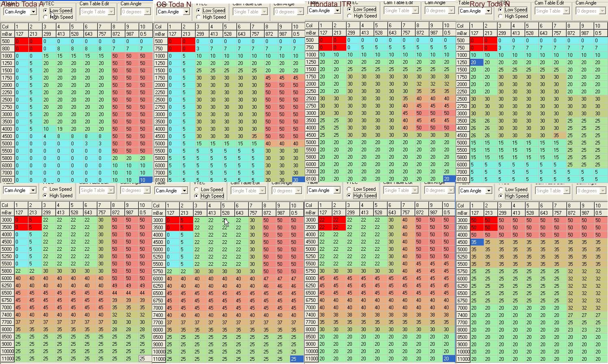Click High Speed radio in panel below Hondata ITR
This screenshot has width=608, height=364.
coord(349,196)
